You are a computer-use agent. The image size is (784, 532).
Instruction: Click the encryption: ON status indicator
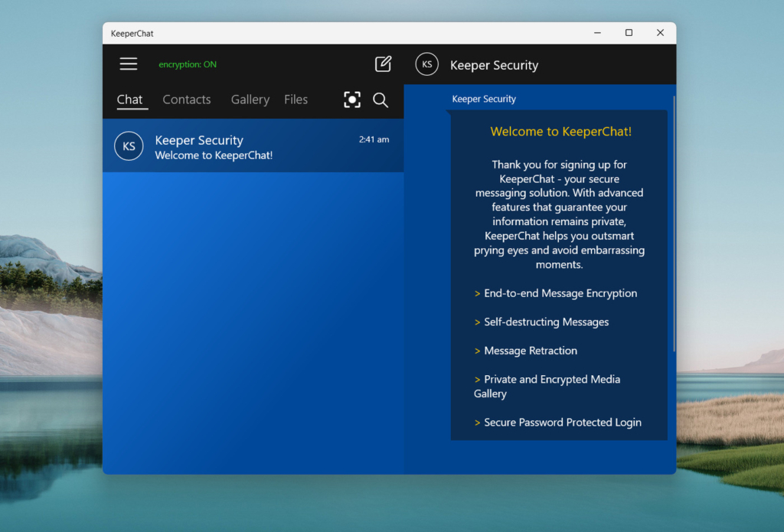click(x=187, y=64)
